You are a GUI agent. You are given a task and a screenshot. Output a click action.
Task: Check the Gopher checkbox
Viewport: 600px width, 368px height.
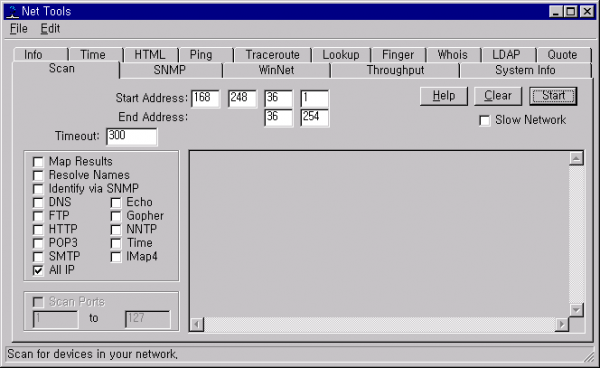116,216
